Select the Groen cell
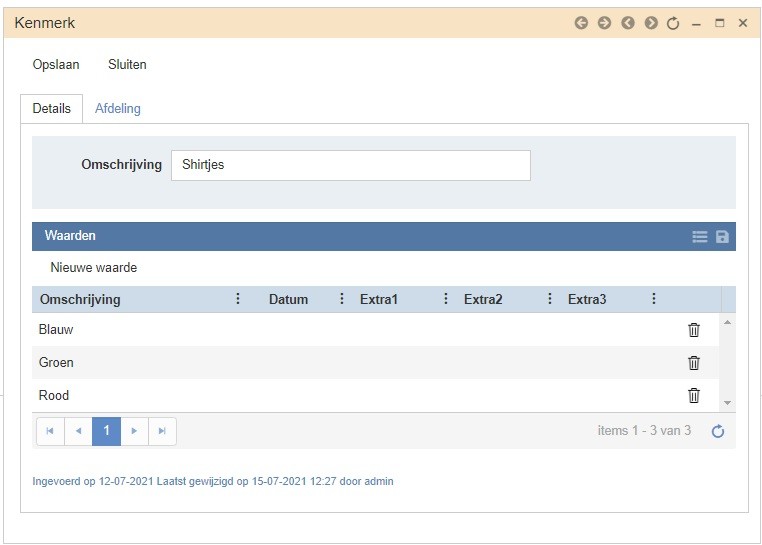762x545 pixels. [56, 363]
